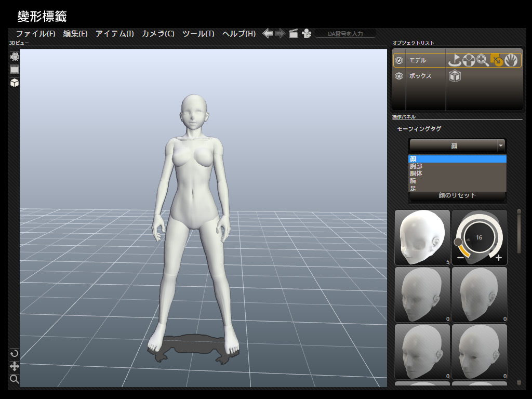Click the video camera icon in 3D view
Viewport: 532px width, 399px height.
(x=15, y=57)
